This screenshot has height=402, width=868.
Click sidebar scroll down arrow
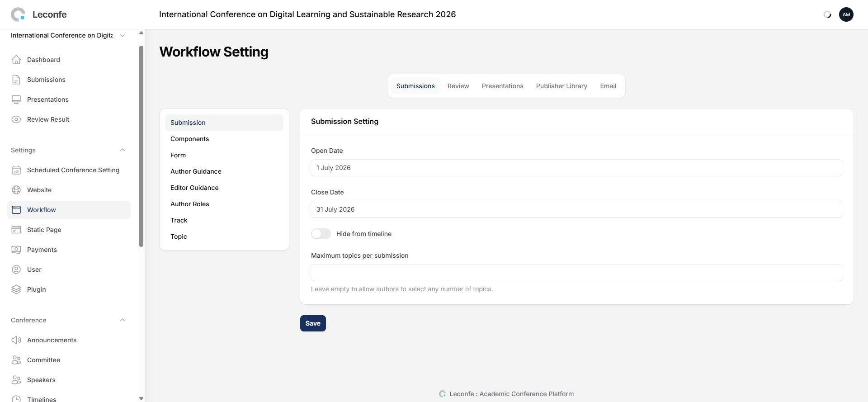141,398
